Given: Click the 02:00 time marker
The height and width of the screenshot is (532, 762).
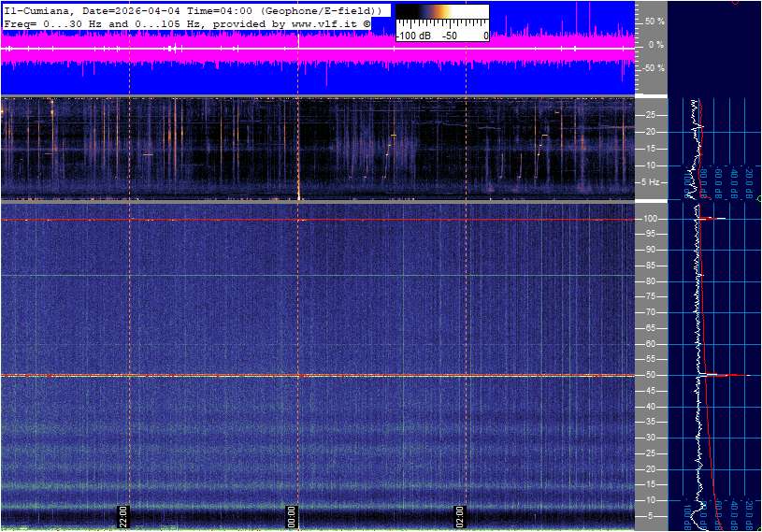Looking at the screenshot, I should point(460,517).
